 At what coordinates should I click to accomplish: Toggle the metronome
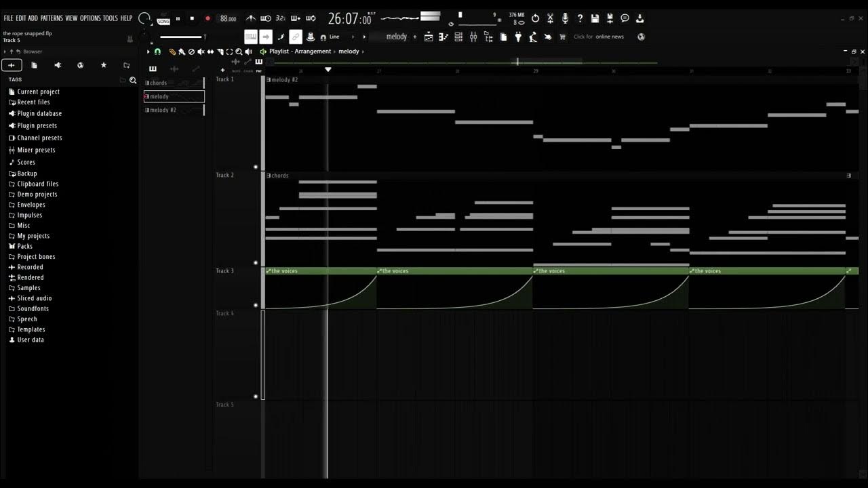click(x=250, y=18)
